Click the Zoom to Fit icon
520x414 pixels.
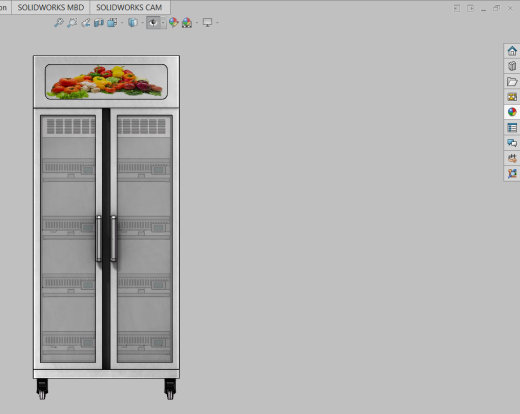coord(59,23)
